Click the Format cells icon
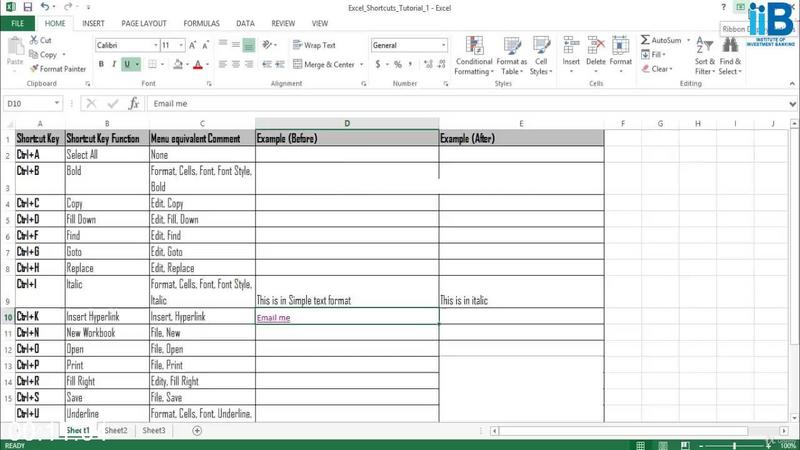This screenshot has width=800, height=450. [620, 45]
